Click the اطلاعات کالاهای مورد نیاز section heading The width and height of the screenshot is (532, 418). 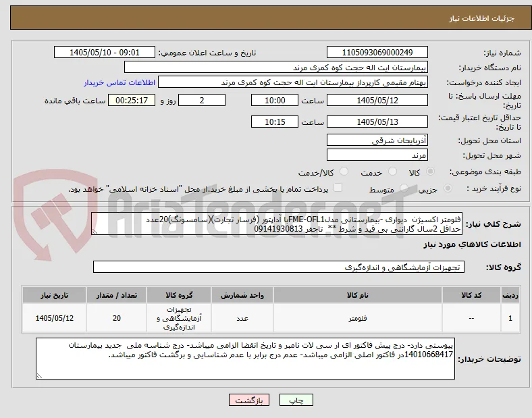472,244
